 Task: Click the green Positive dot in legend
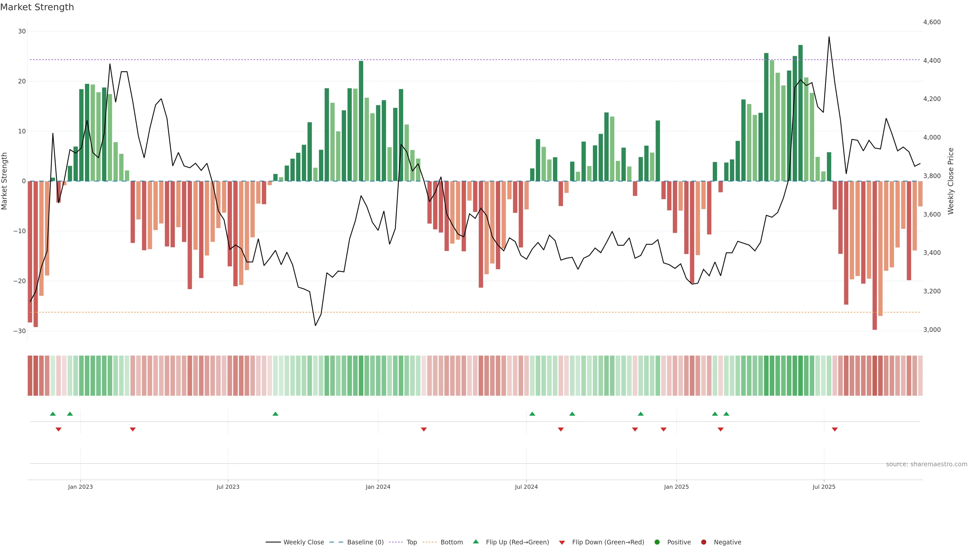[x=657, y=542]
